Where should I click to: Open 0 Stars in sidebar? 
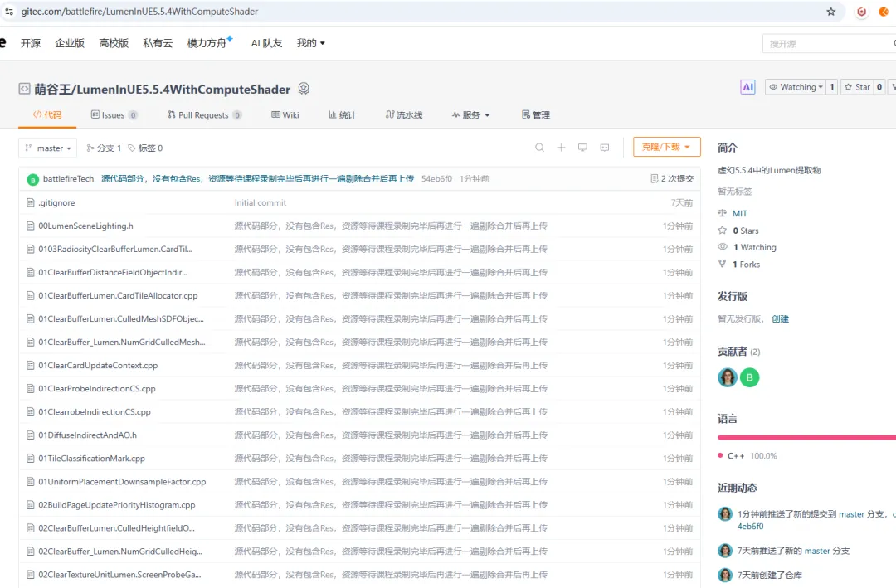(746, 231)
